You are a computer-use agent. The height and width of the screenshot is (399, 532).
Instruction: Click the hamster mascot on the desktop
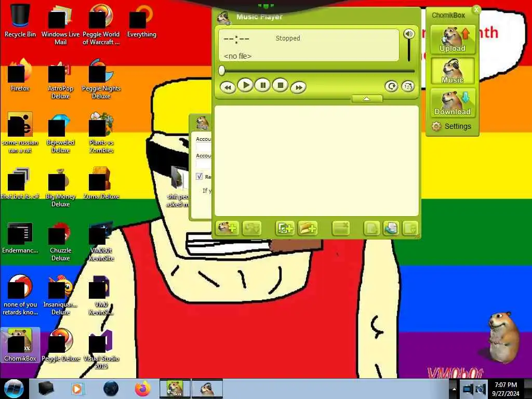(x=503, y=337)
